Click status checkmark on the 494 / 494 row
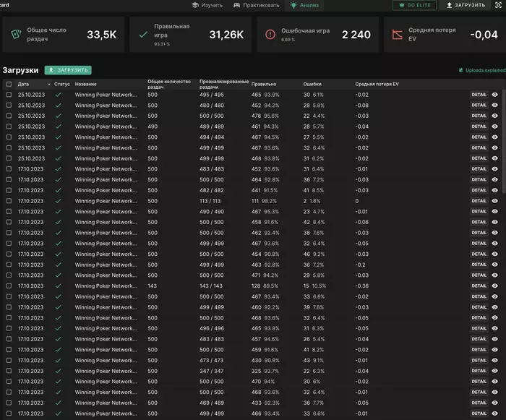The image size is (506, 420). click(x=58, y=137)
